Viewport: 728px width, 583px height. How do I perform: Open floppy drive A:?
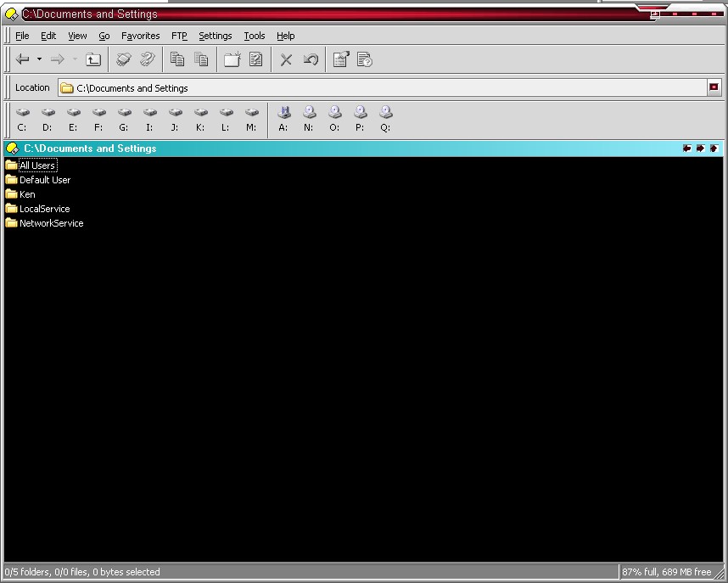point(283,120)
